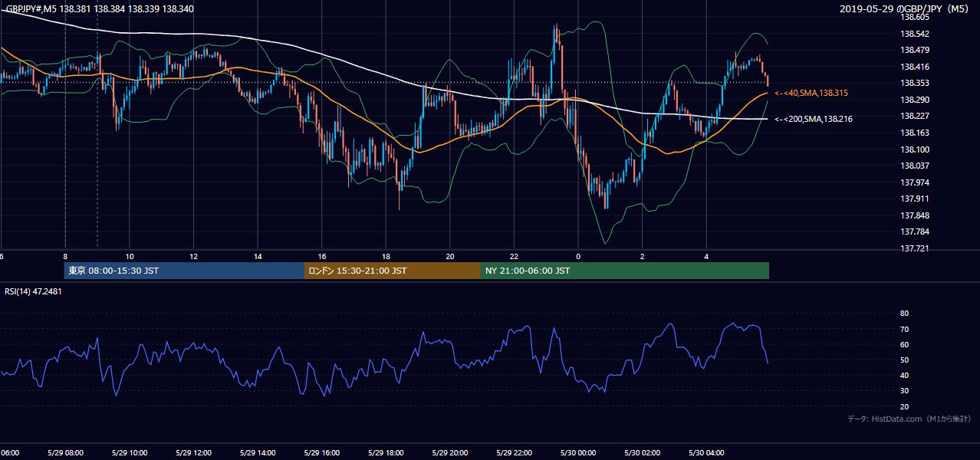Click the 5/29 10:00 date axis label
980x460 pixels.
click(129, 453)
